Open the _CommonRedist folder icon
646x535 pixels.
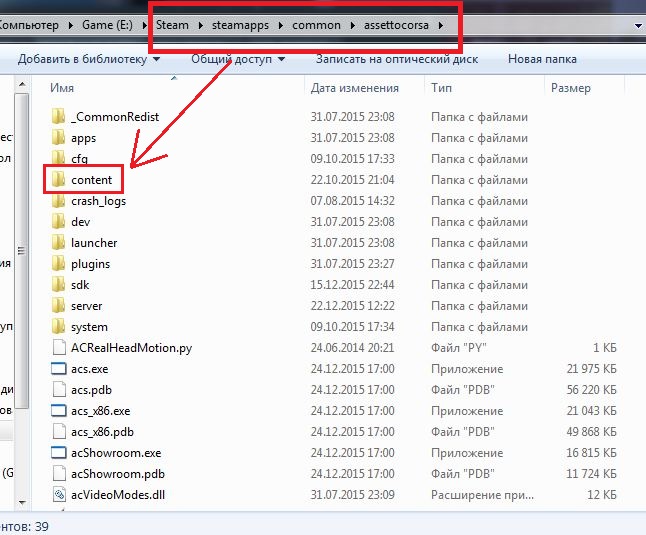pyautogui.click(x=59, y=117)
